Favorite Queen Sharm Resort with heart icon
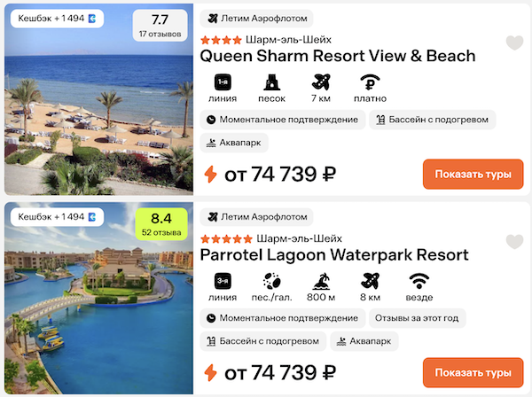 [514, 43]
